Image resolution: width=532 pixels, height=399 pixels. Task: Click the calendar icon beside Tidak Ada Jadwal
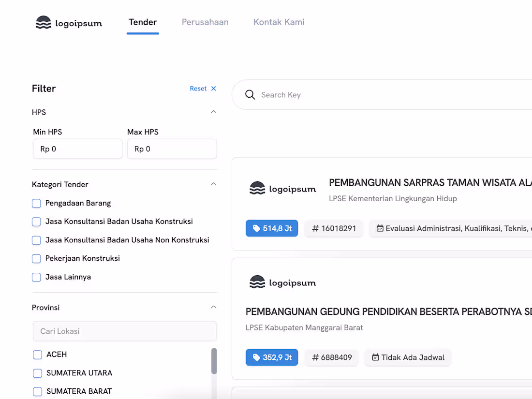[x=376, y=357]
